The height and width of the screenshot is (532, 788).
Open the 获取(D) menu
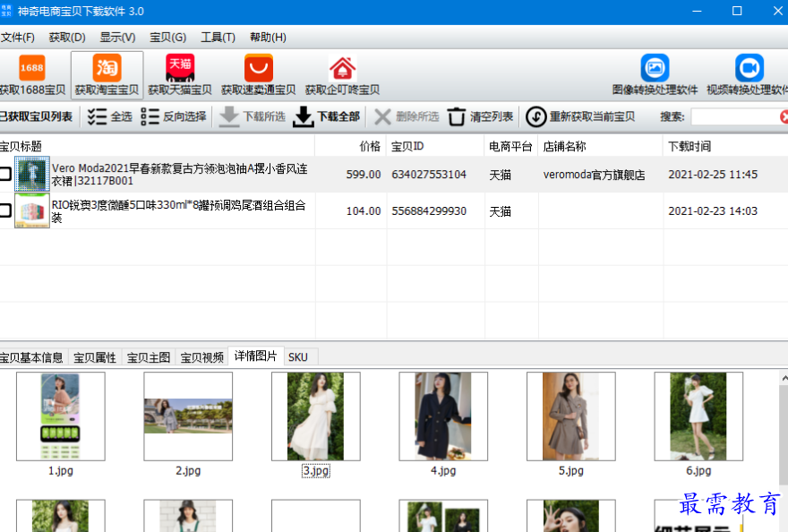[67, 38]
